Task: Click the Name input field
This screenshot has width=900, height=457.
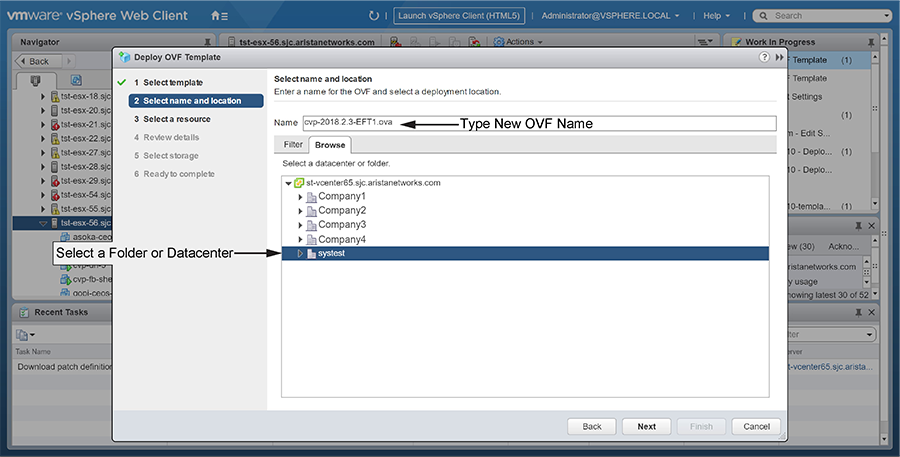Action: point(540,123)
